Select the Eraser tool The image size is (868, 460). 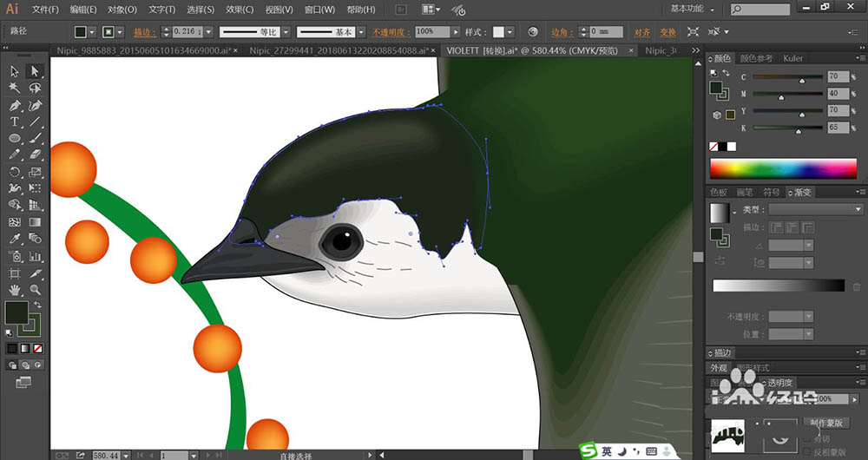(35, 155)
